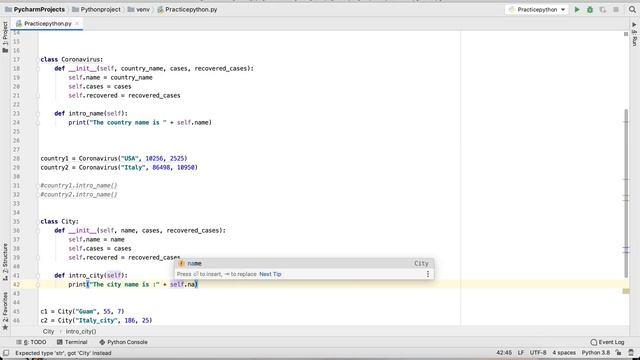The image size is (640, 360).
Task: Click the tool windows toggle icon in status bar corner
Action: pyautogui.click(x=6, y=353)
